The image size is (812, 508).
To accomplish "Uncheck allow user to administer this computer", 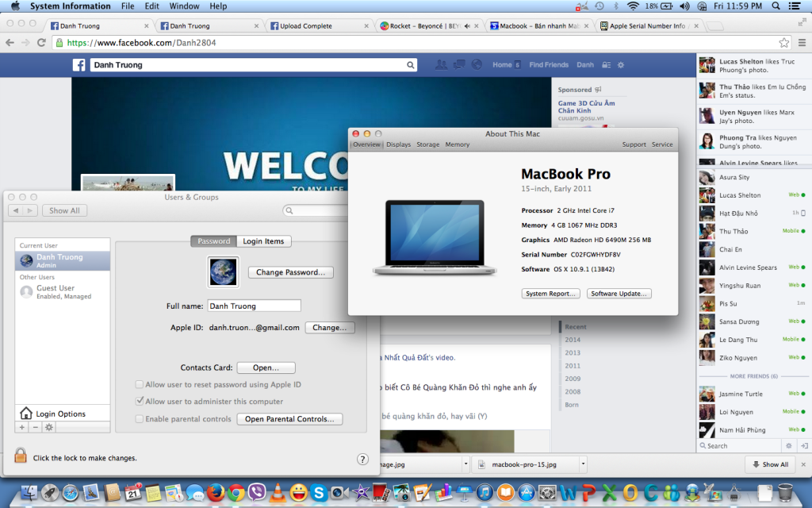I will 140,401.
